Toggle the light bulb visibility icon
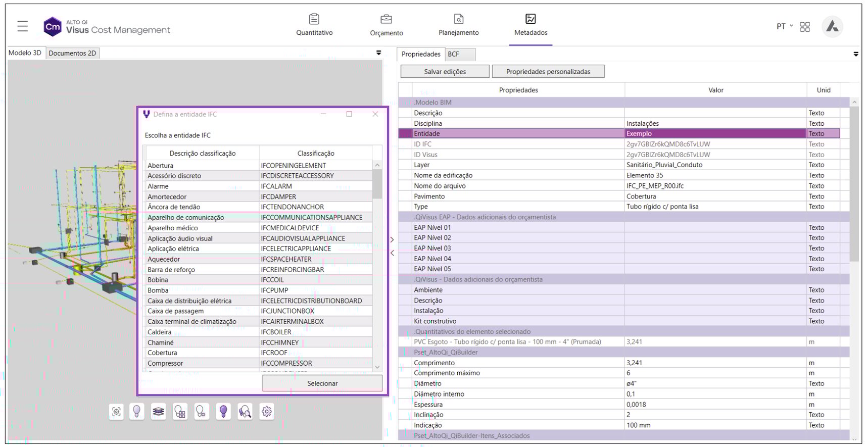 pos(136,412)
